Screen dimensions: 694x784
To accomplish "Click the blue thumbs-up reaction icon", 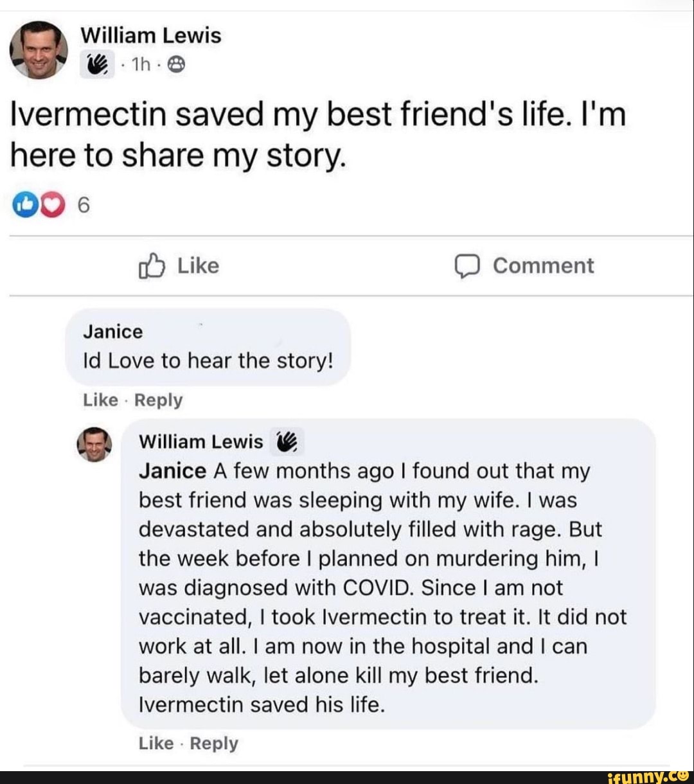I will pos(24,206).
